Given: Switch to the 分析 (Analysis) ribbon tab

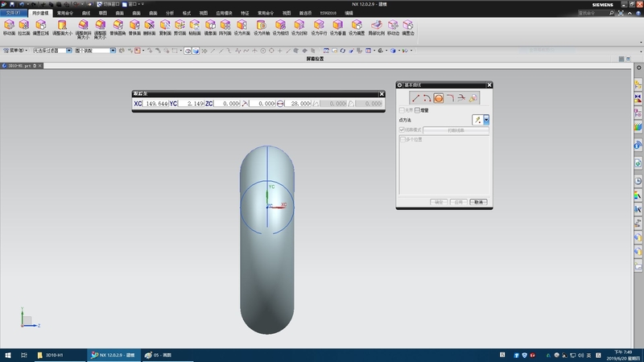Looking at the screenshot, I should tap(169, 14).
